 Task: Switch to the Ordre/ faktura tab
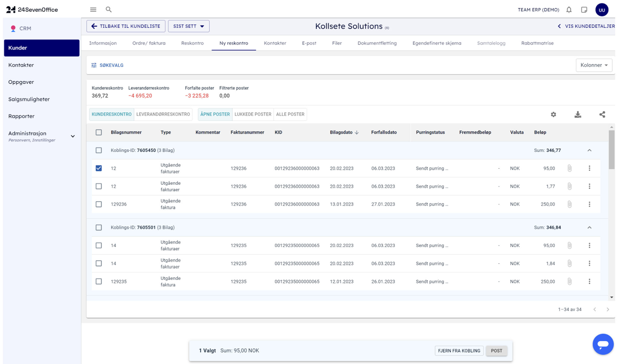click(149, 43)
